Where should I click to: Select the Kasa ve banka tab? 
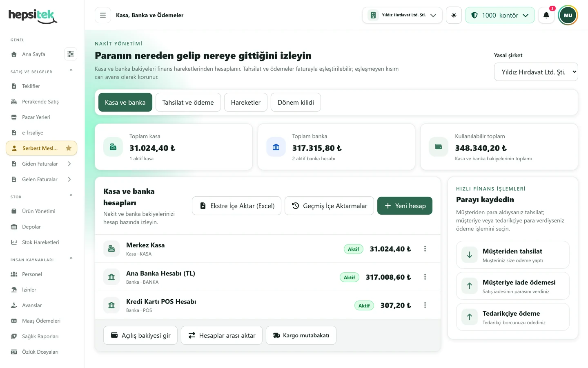point(125,102)
